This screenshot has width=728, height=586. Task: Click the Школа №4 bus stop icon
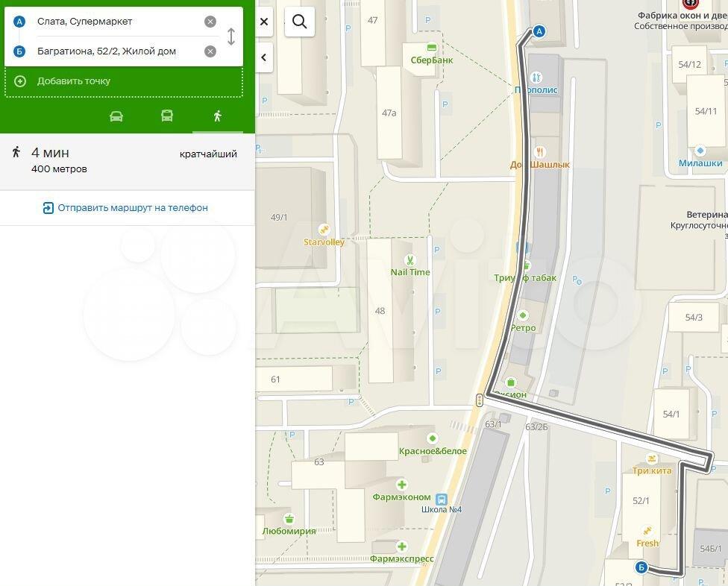click(x=442, y=498)
